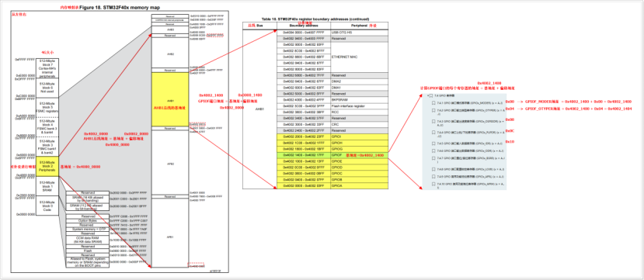Screen dimensions: 644x280
Task: Click the Figure 18 STM32F40x memory map title
Action: (x=120, y=8)
